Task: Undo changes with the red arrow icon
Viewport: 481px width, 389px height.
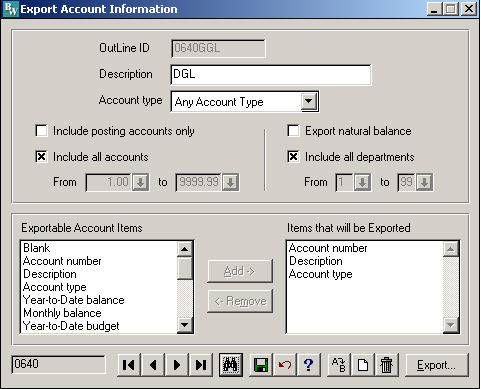Action: coord(285,365)
